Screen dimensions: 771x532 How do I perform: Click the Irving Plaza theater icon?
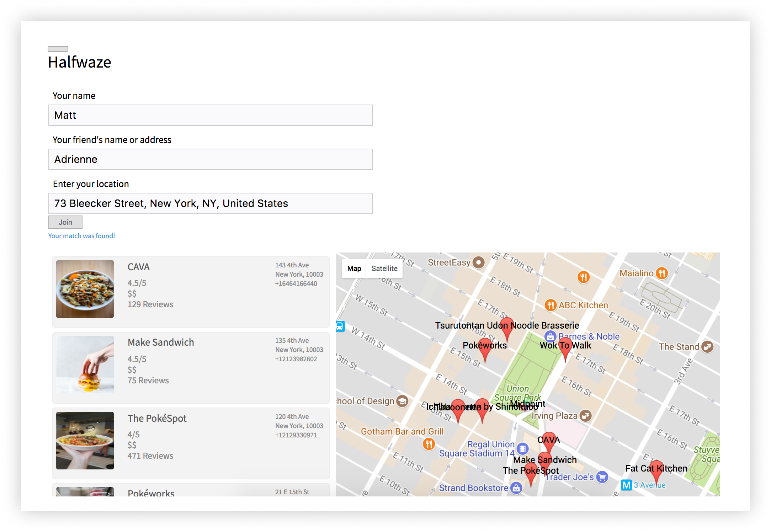coord(585,415)
